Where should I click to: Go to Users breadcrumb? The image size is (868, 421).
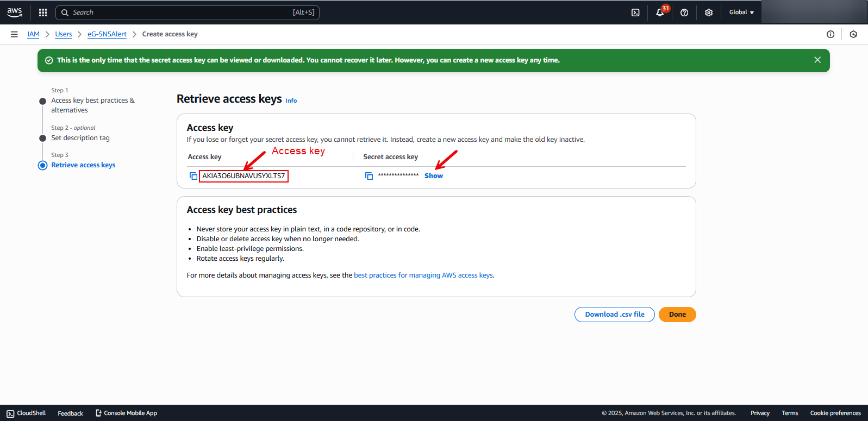click(64, 34)
